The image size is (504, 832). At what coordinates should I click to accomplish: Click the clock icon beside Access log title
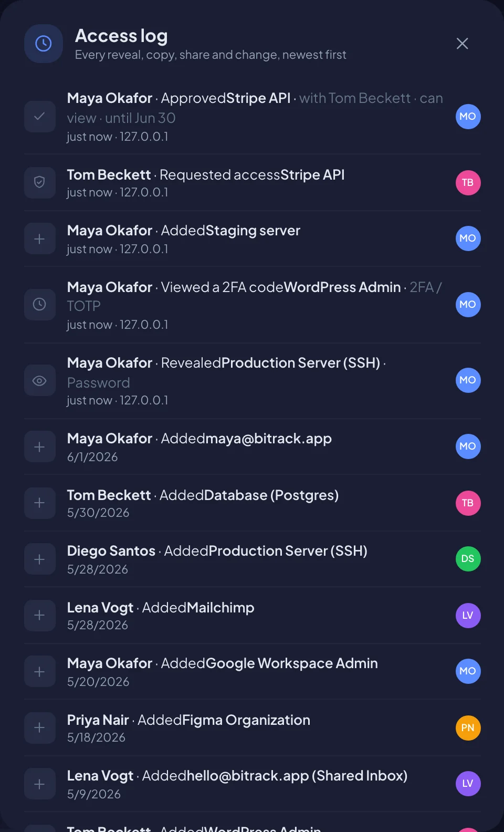coord(44,44)
